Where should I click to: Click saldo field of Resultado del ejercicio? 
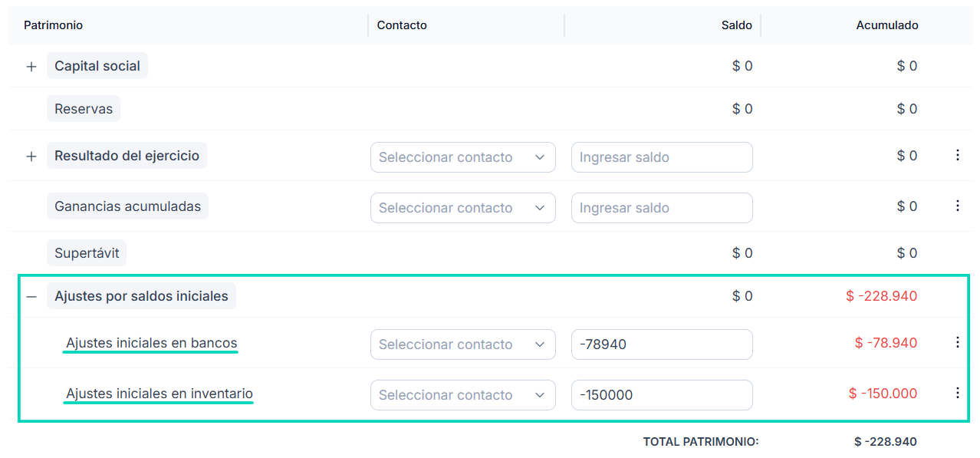pyautogui.click(x=661, y=157)
